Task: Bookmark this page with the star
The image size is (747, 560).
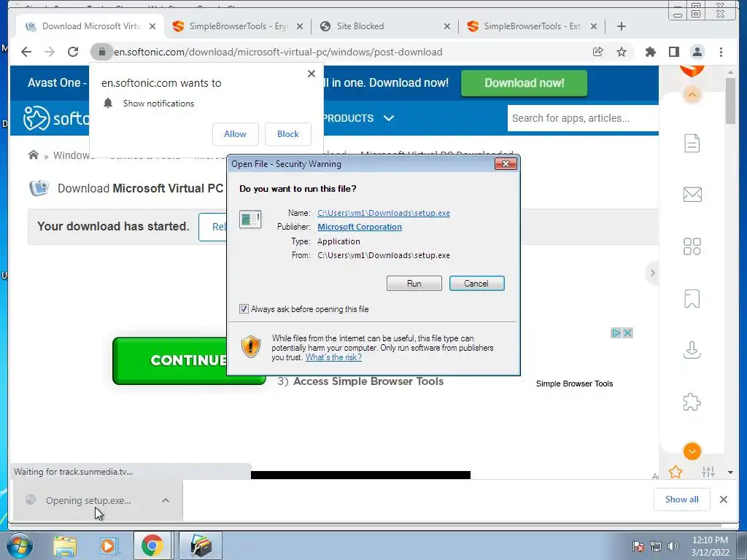Action: point(622,52)
